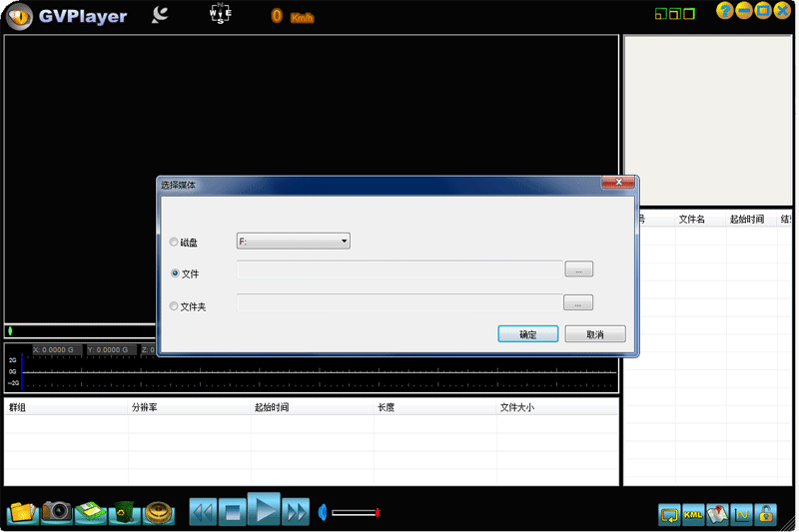Screen dimensions: 799x532
Task: Click the 群组 column header
Action: (x=66, y=407)
